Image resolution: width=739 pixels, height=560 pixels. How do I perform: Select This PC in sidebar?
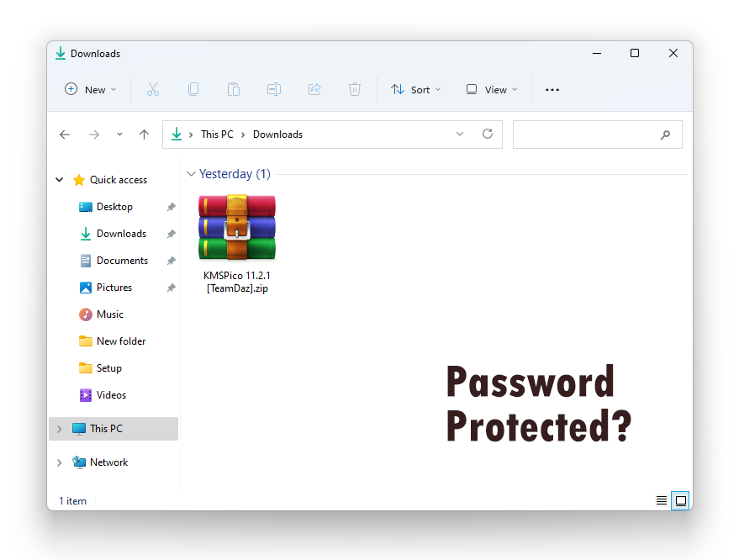point(113,429)
